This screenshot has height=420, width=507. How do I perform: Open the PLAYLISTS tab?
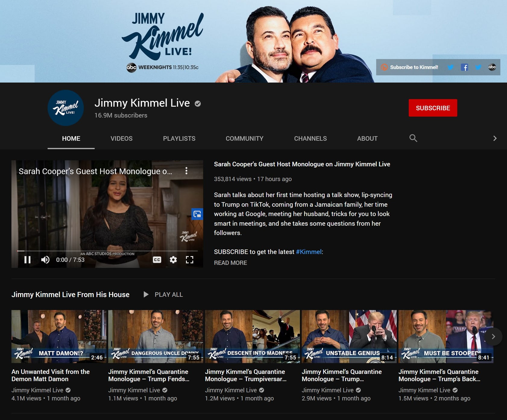pos(179,138)
